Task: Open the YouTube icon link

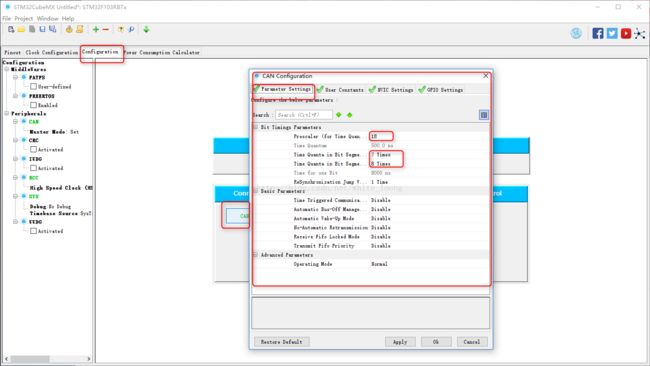Action: 626,33
